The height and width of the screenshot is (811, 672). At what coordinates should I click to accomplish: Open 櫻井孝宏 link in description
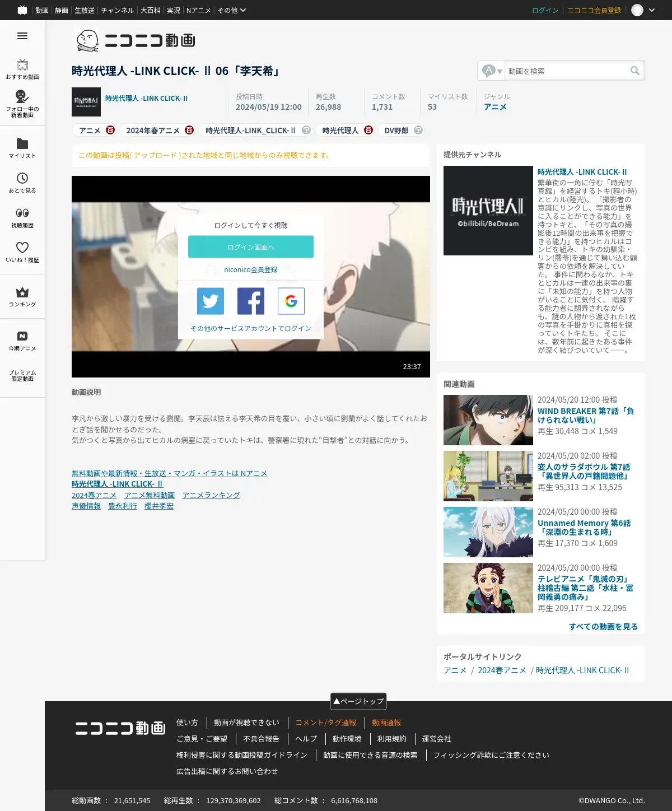(159, 506)
